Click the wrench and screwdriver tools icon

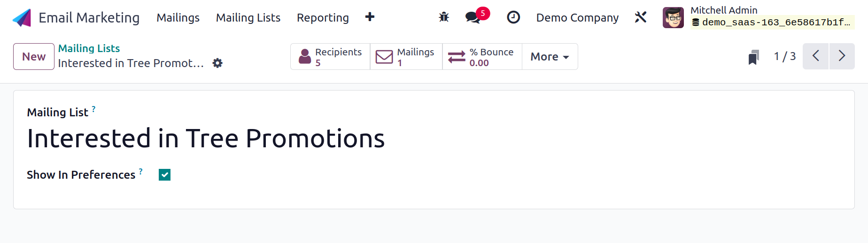pos(641,17)
